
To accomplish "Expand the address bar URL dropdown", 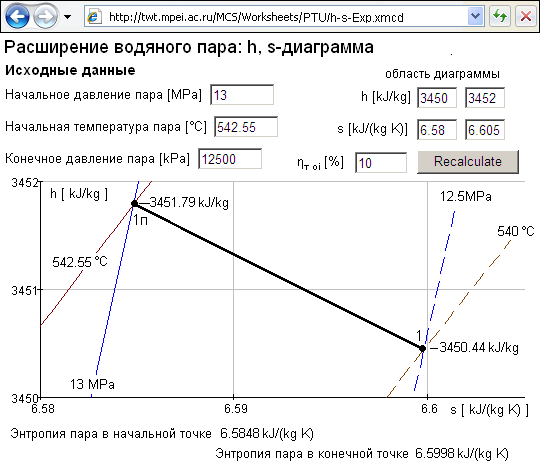I will (476, 16).
